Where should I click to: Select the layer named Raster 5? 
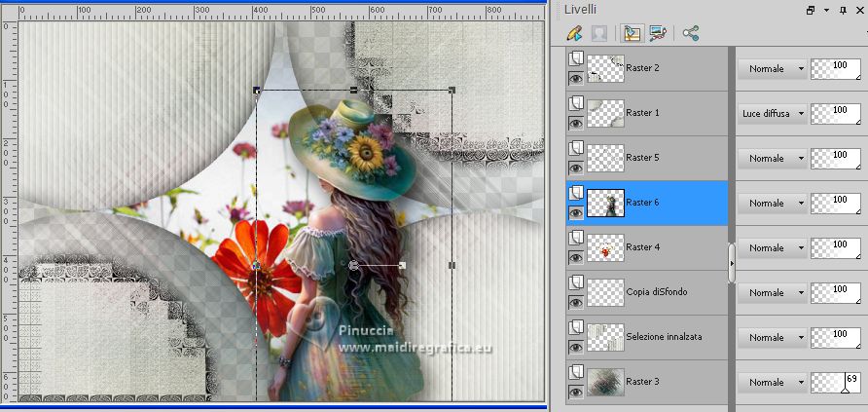pos(642,158)
